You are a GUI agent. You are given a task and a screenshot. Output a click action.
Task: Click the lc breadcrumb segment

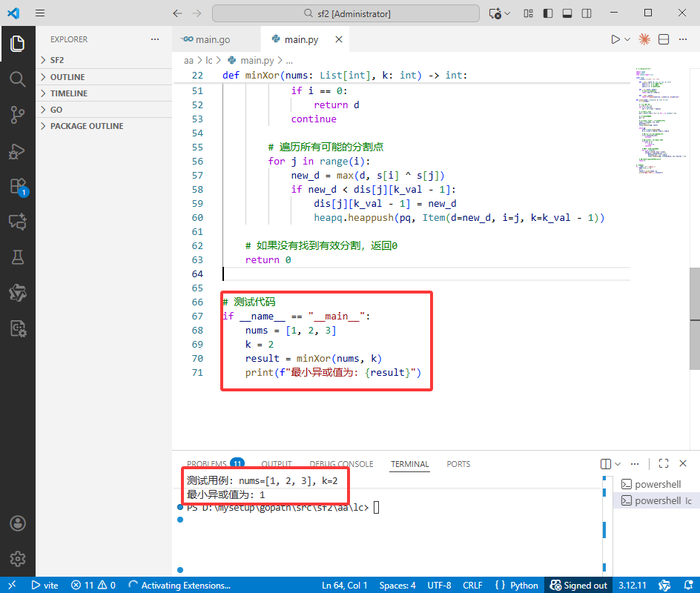coord(209,60)
